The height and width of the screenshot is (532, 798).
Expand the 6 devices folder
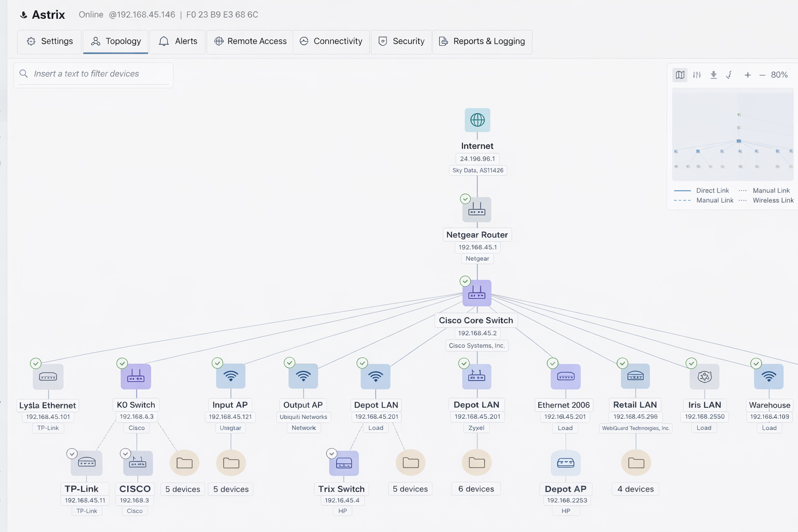coord(476,462)
